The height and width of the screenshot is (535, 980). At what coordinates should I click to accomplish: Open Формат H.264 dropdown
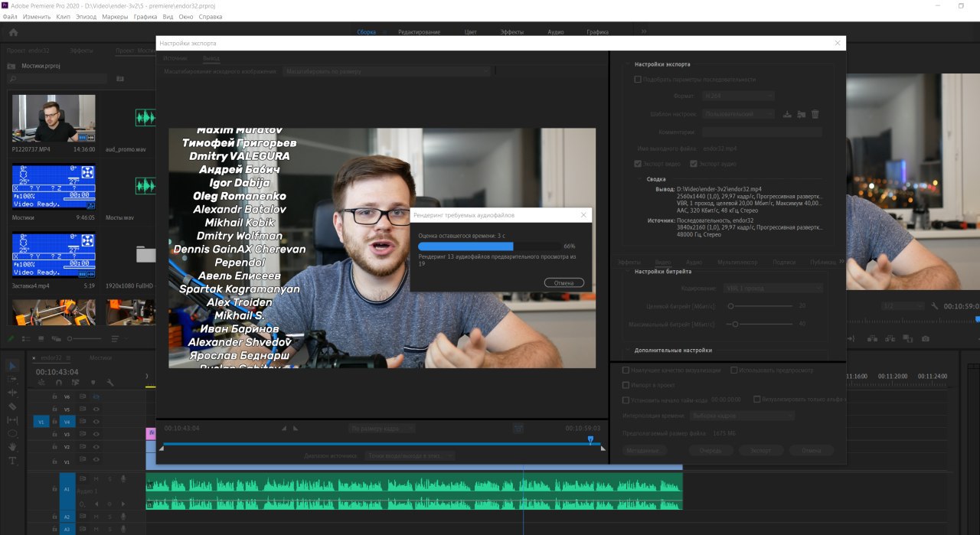pyautogui.click(x=738, y=96)
